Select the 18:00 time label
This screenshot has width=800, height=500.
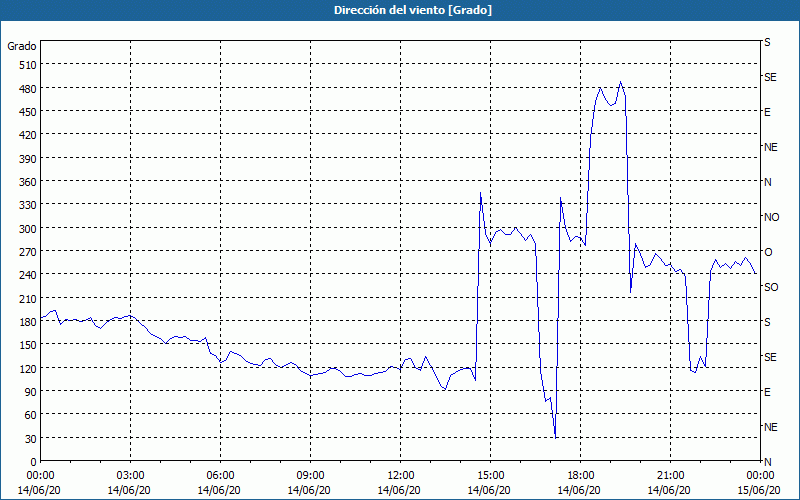pos(580,476)
